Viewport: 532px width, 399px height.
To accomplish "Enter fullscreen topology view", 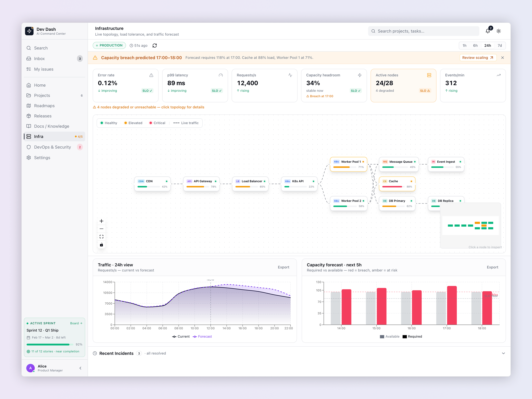I will pos(101,236).
